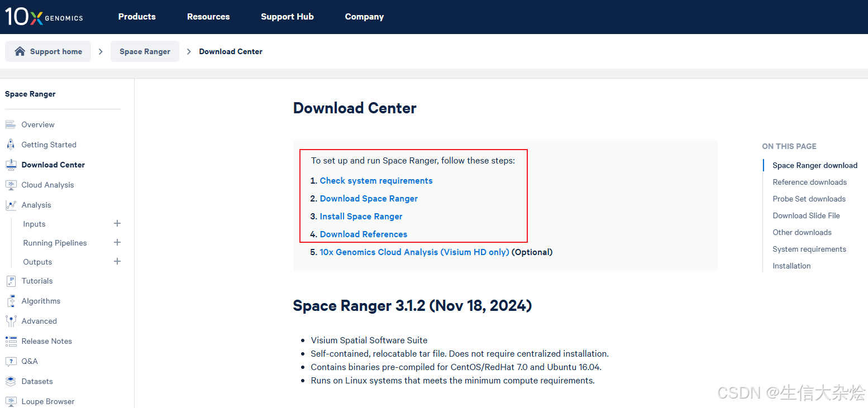Screen dimensions: 868x408
Task: Open 10x Genomics Cloud Analysis link
Action: 414,252
